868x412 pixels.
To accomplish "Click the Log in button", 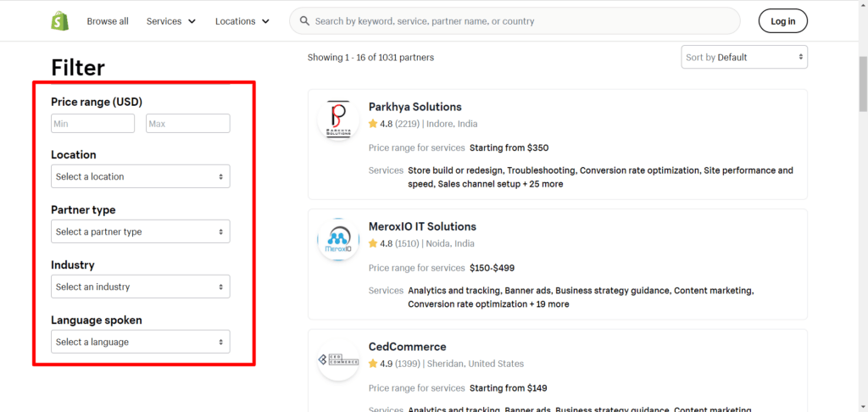I will click(x=782, y=21).
